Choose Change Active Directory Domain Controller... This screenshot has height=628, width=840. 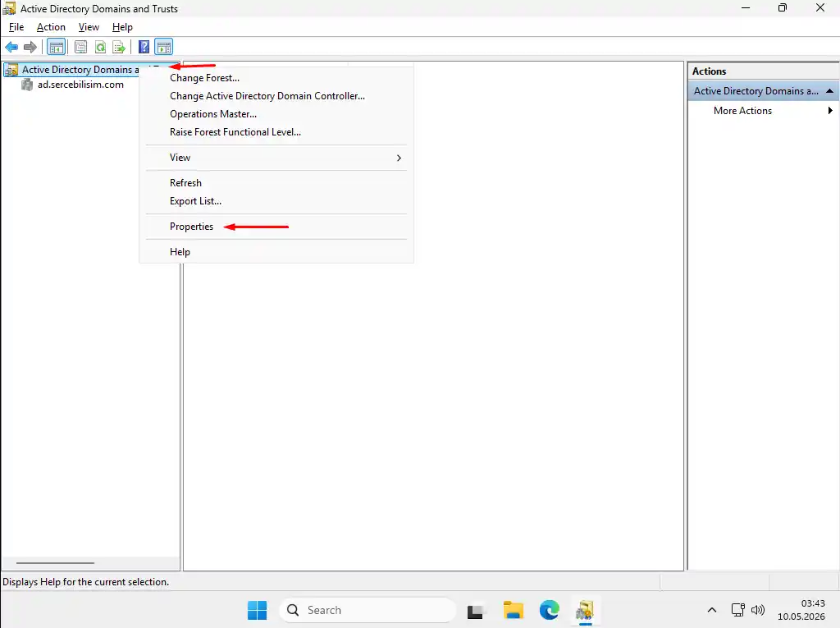click(x=276, y=96)
